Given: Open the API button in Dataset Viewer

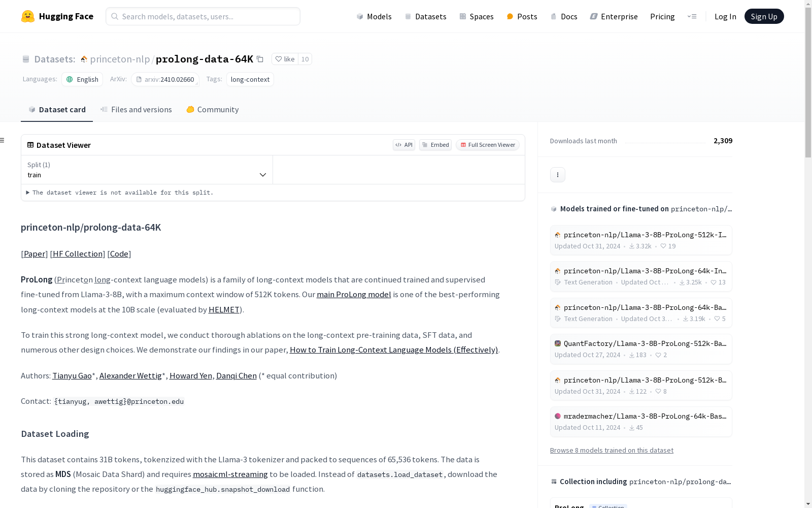Looking at the screenshot, I should (404, 145).
